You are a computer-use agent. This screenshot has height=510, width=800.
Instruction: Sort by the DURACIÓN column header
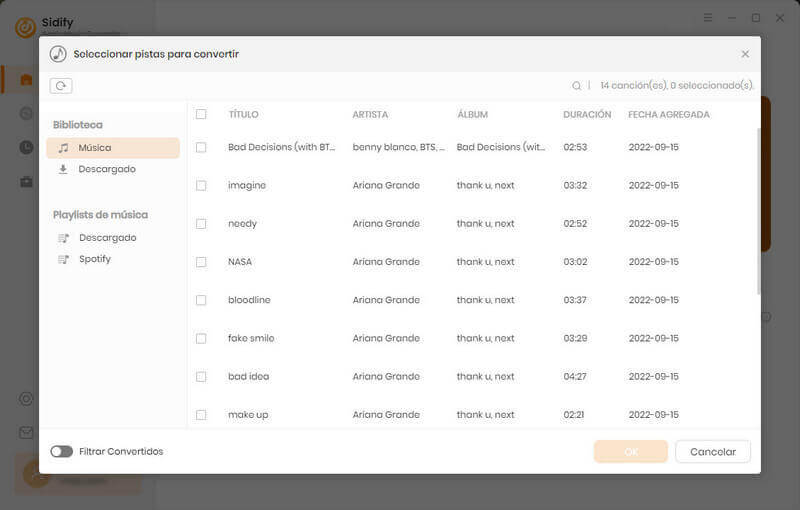[x=587, y=115]
